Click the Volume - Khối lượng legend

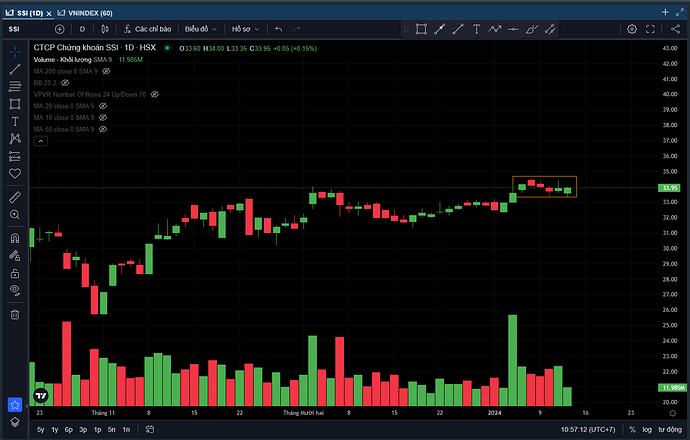(62, 60)
